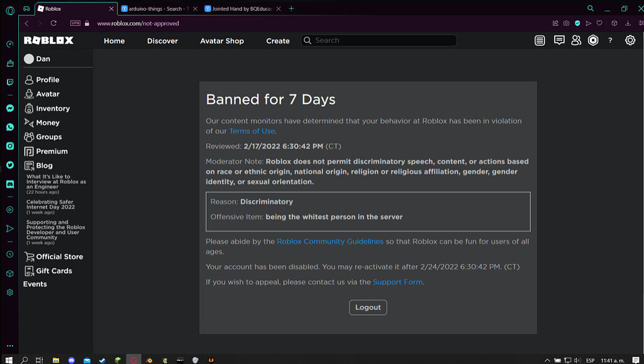This screenshot has height=364, width=644.
Task: Open the Roblox chat messages icon
Action: pos(559,40)
